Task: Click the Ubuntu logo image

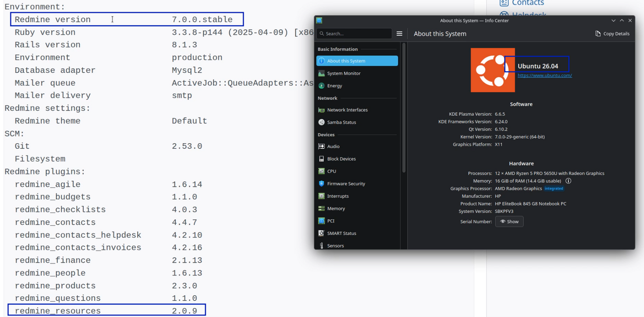Action: pos(492,70)
